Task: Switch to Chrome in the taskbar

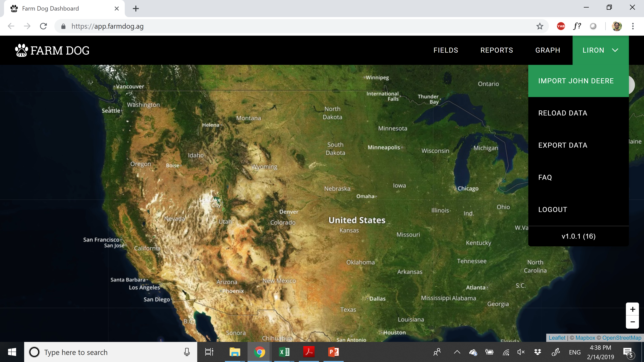Action: pyautogui.click(x=259, y=352)
